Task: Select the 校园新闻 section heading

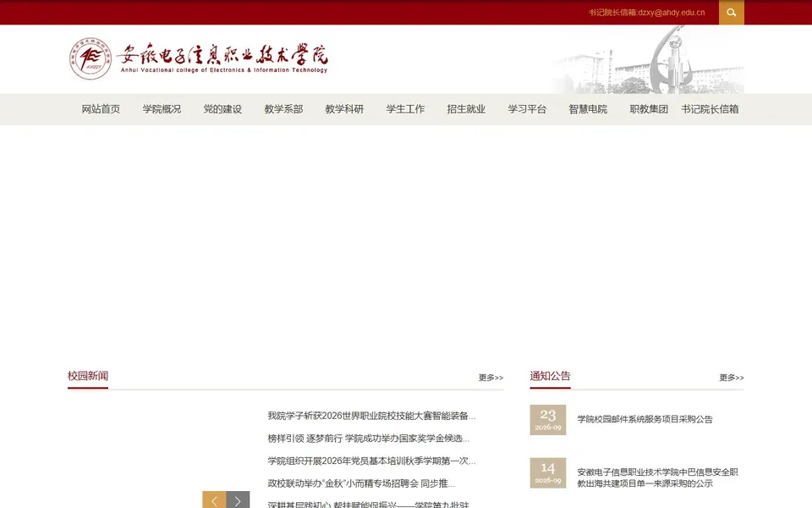Action: 87,376
